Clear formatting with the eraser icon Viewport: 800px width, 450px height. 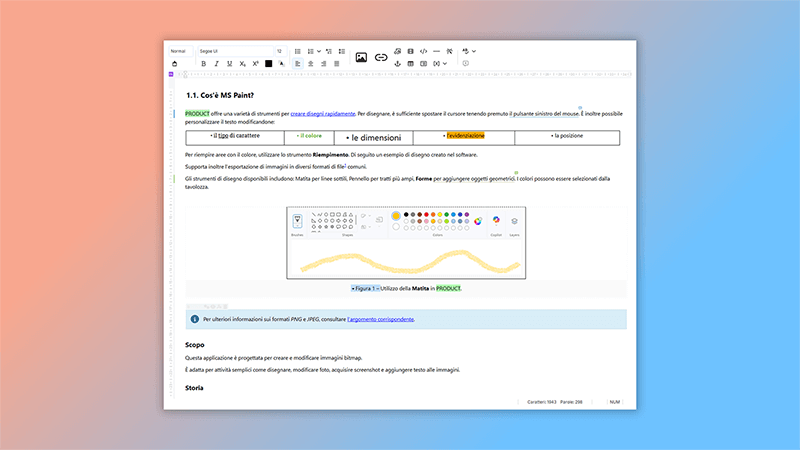[174, 64]
